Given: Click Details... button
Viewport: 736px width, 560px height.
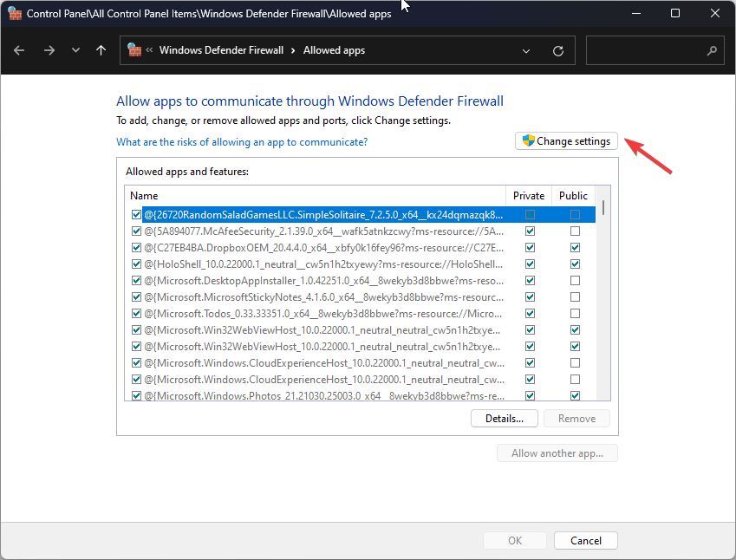Looking at the screenshot, I should pos(505,418).
